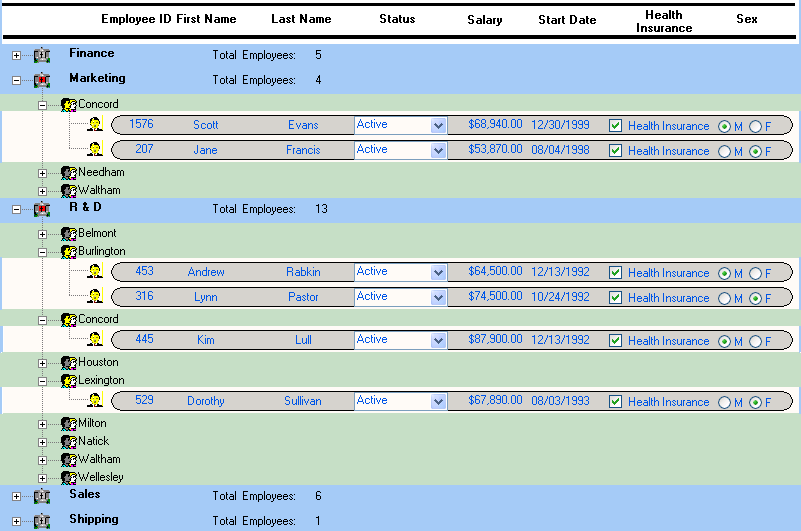Click the Needham city people icon
The width and height of the screenshot is (801, 531).
69,173
